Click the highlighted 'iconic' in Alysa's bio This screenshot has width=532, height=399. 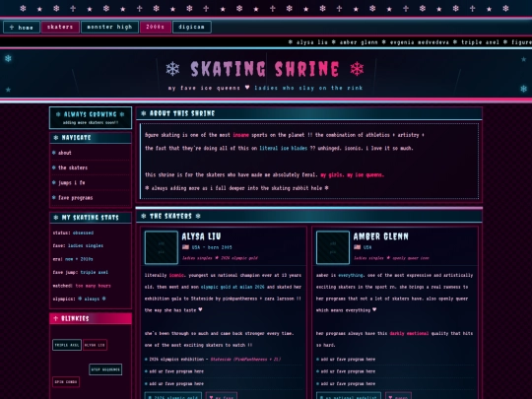[176, 275]
